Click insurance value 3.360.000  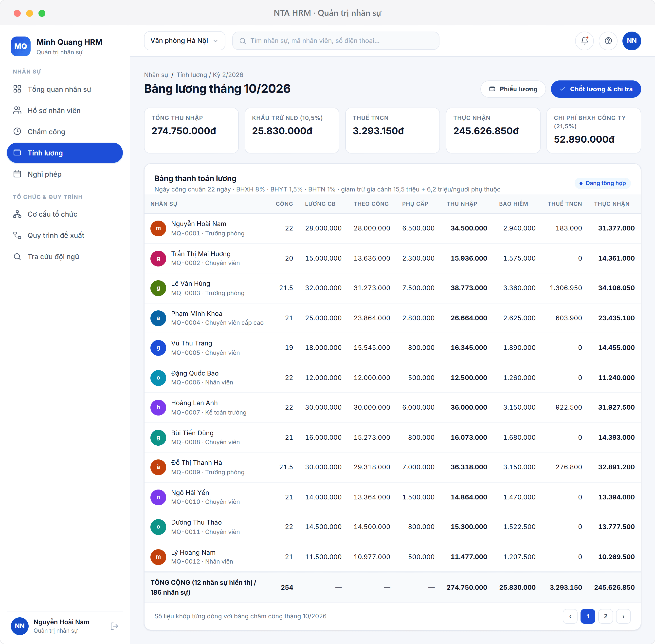coord(519,288)
